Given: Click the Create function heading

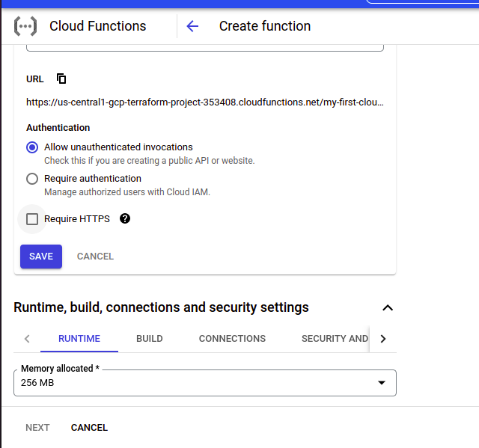Looking at the screenshot, I should pos(265,26).
